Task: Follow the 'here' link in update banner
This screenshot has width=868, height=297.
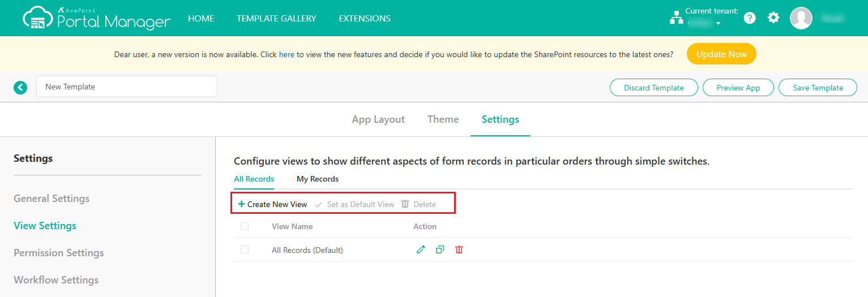Action: [287, 55]
